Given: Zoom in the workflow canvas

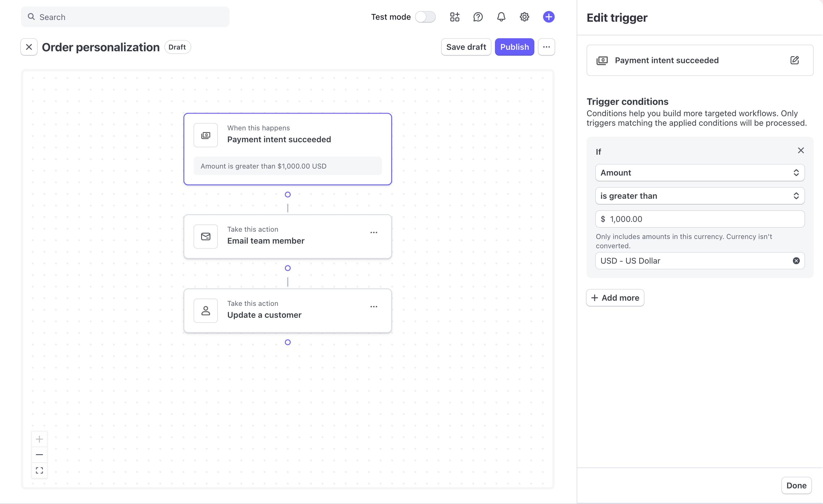Looking at the screenshot, I should click(39, 439).
